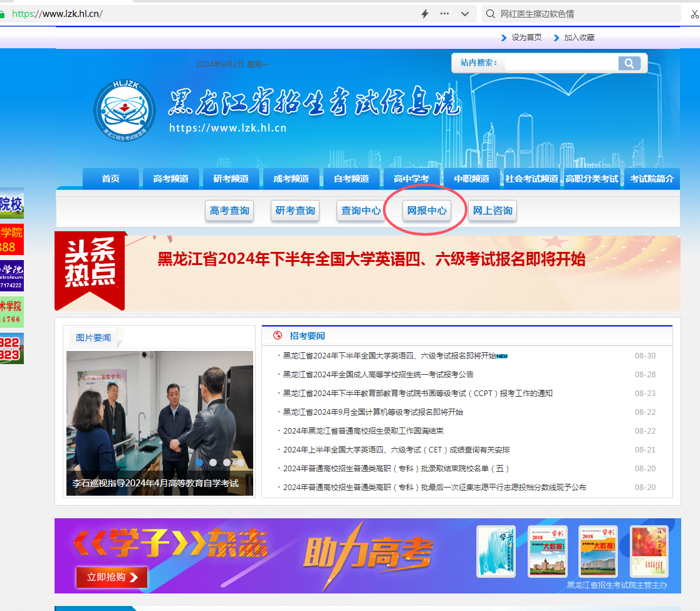Viewport: 700px width, 611px height.
Task: Click the 设为首页 link
Action: pyautogui.click(x=526, y=38)
